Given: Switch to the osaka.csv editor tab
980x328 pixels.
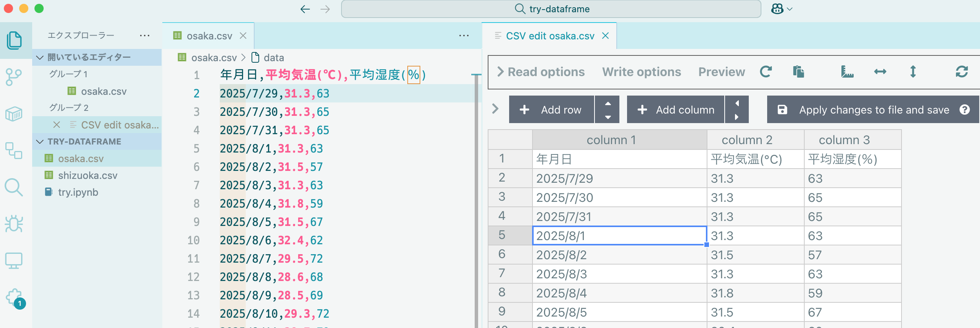Looking at the screenshot, I should 209,36.
